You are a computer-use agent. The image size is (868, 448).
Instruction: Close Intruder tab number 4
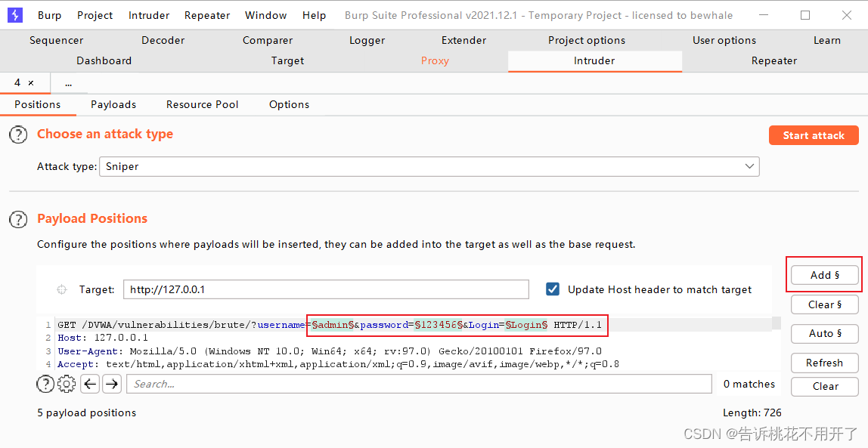pos(31,83)
